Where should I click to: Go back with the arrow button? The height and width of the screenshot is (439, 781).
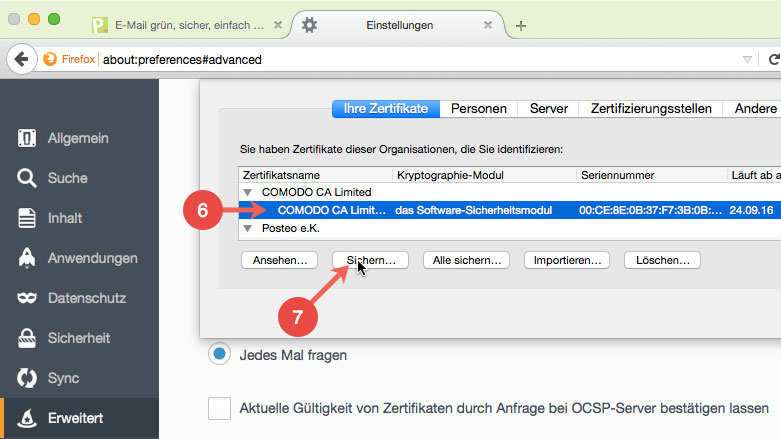coord(21,59)
